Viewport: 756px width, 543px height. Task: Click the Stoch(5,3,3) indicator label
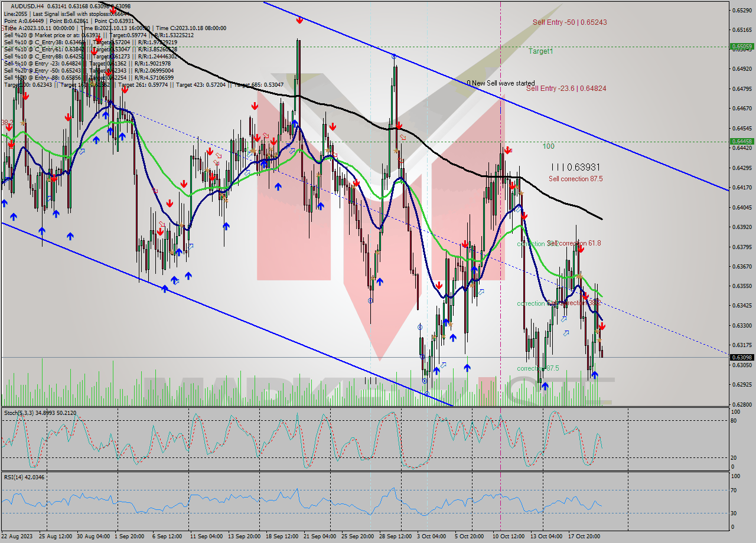[40, 413]
